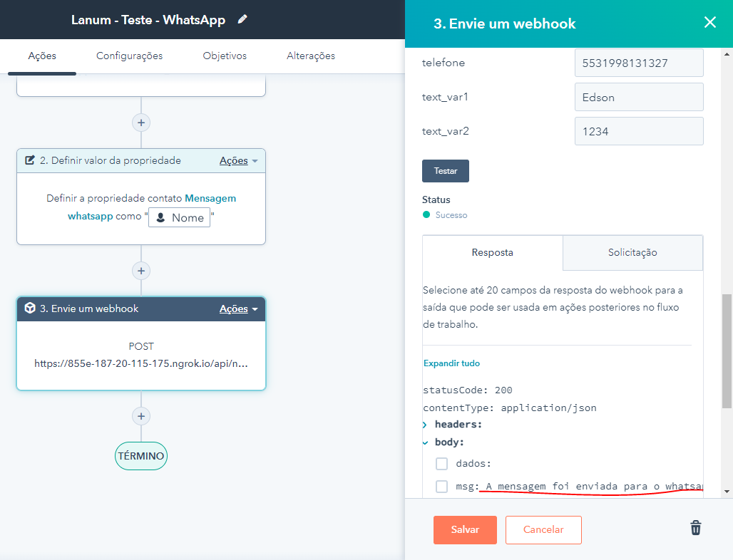
Task: Click the text_var2 input field
Action: coord(639,131)
